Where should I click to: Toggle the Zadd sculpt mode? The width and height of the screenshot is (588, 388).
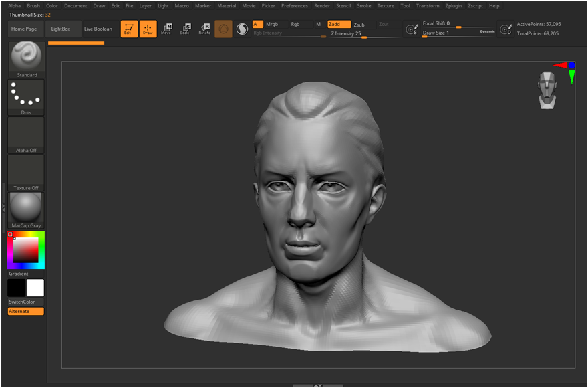(338, 25)
